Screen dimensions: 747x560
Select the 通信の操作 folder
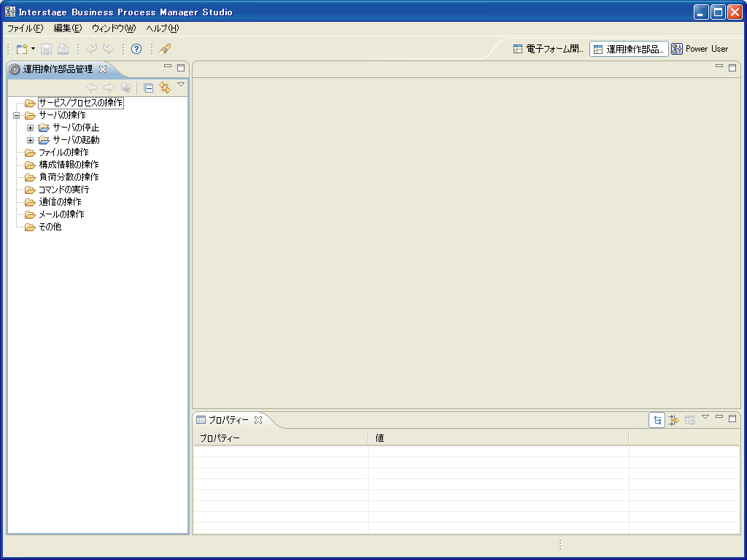pos(60,202)
